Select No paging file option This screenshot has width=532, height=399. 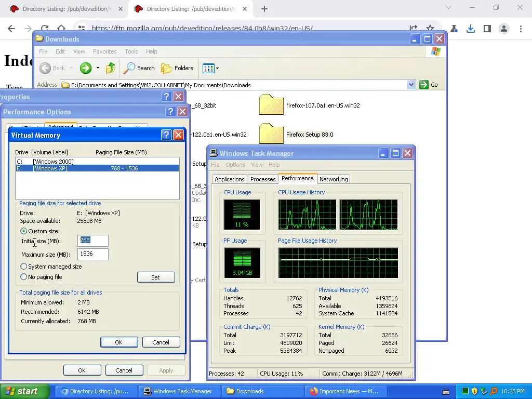[23, 277]
